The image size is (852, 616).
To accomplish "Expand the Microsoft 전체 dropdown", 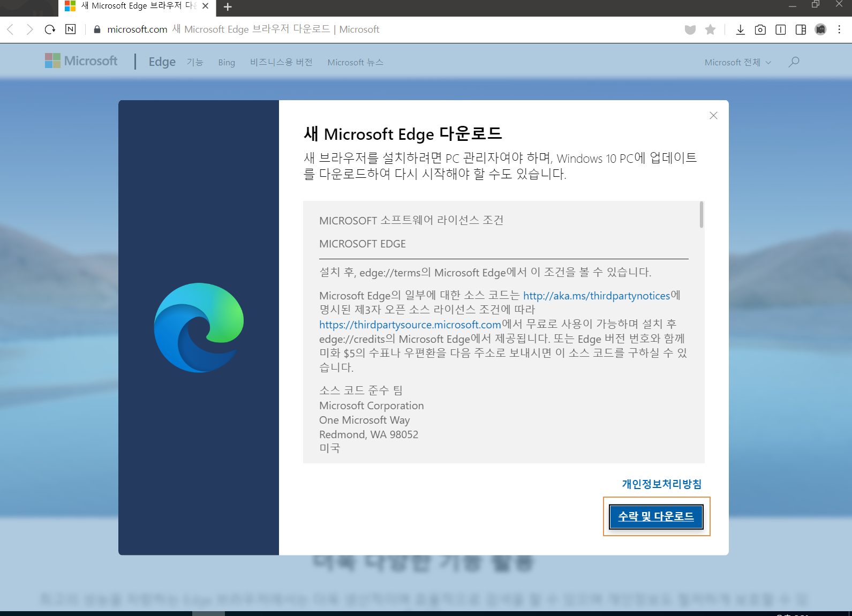I will pos(737,62).
